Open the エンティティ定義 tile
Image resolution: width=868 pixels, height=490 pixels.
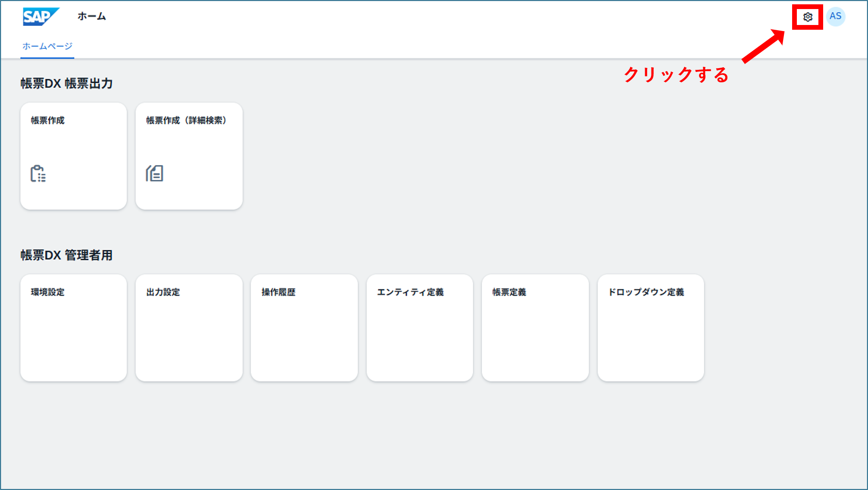click(x=420, y=328)
